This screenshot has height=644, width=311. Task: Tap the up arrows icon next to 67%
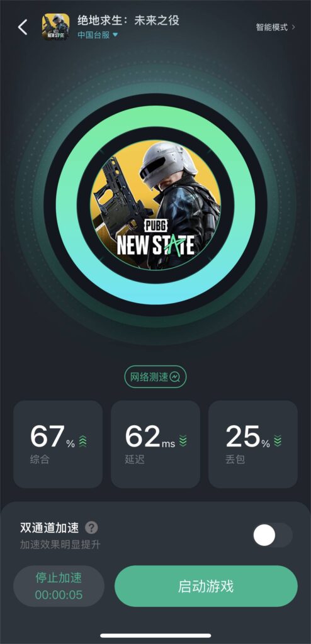pos(83,441)
